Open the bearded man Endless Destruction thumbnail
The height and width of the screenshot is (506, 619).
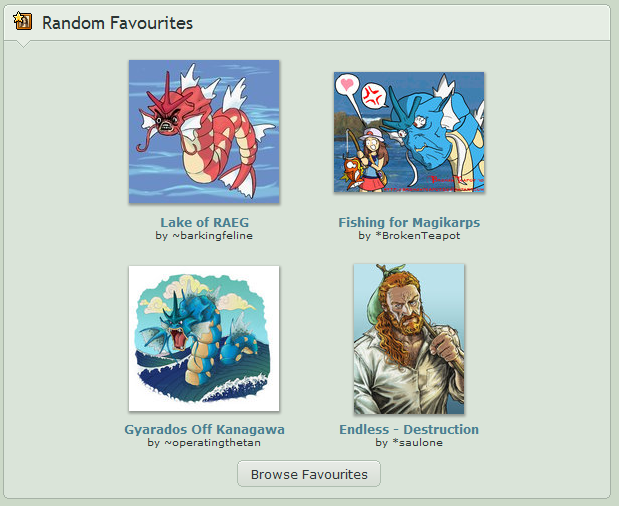click(x=409, y=339)
